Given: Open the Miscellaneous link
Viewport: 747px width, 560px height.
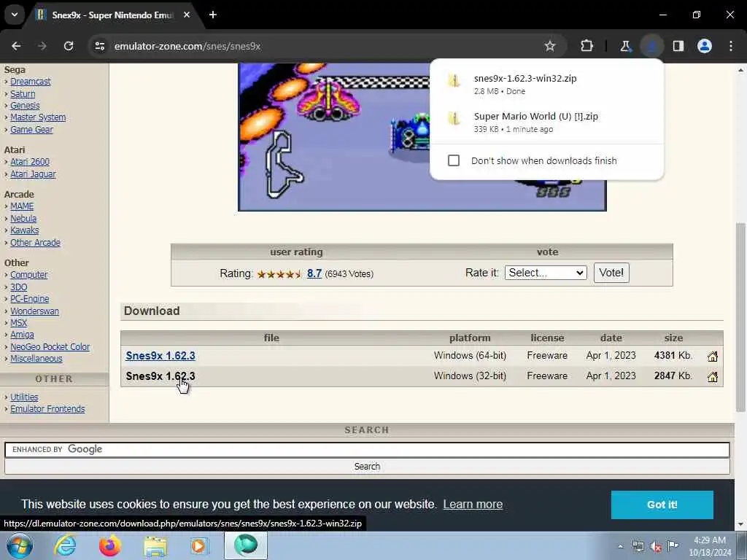Looking at the screenshot, I should click(36, 359).
